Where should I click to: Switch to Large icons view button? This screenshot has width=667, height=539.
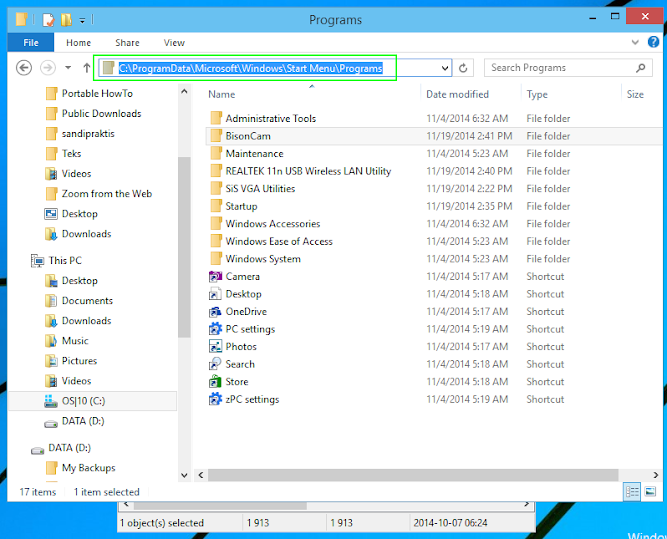(650, 492)
